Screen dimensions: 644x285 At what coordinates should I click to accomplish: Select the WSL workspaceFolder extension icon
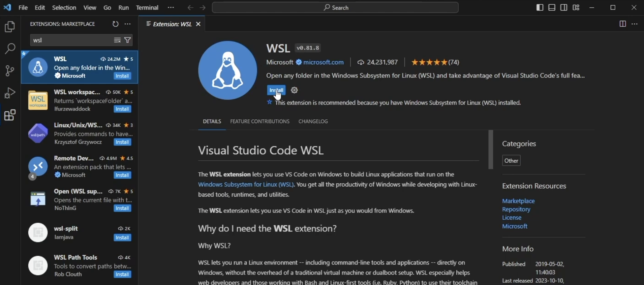[38, 100]
